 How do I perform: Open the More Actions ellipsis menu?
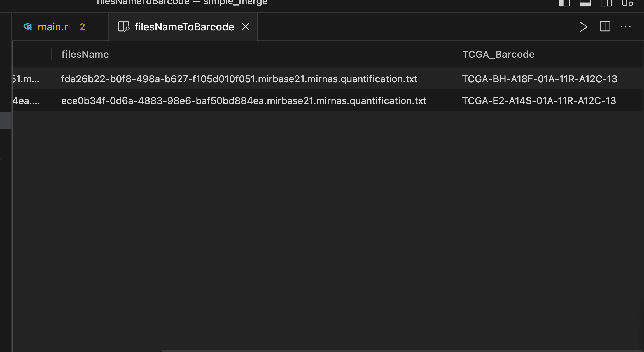point(626,27)
